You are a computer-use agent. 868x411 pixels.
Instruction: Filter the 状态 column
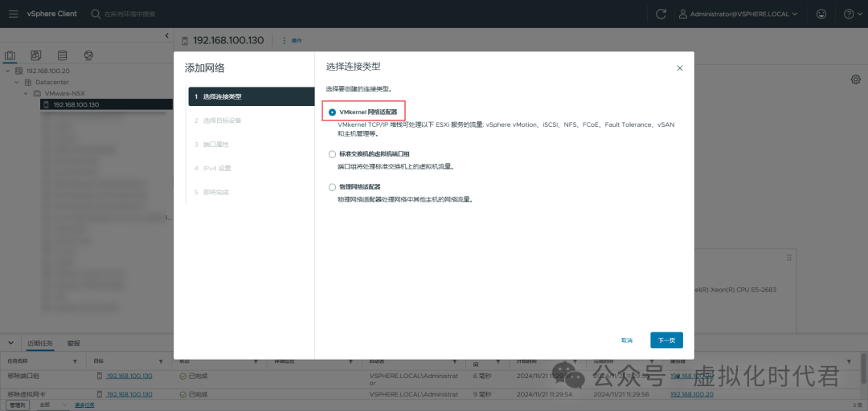(256, 361)
